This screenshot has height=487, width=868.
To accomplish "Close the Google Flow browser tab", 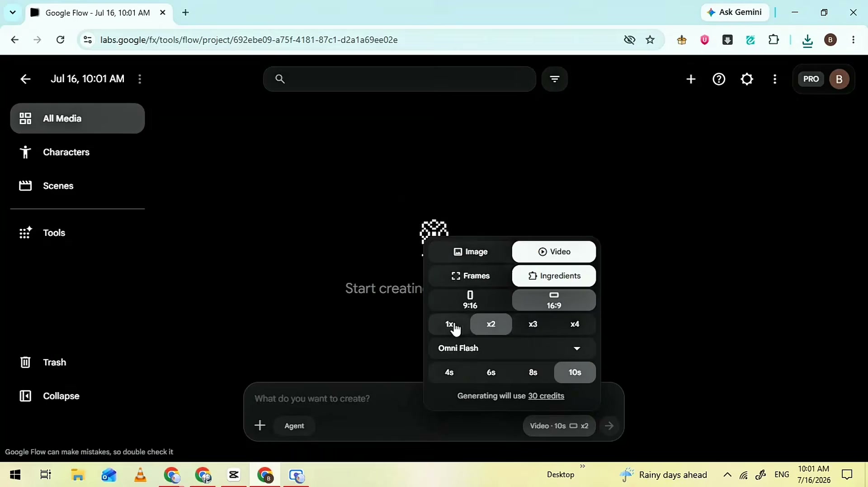I will pyautogui.click(x=163, y=13).
